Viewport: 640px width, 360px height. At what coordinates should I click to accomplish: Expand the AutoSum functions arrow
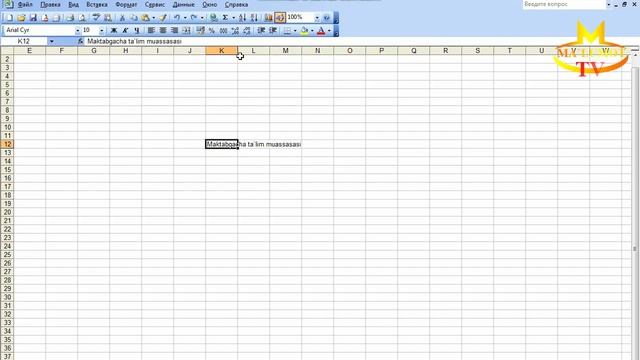pos(233,18)
